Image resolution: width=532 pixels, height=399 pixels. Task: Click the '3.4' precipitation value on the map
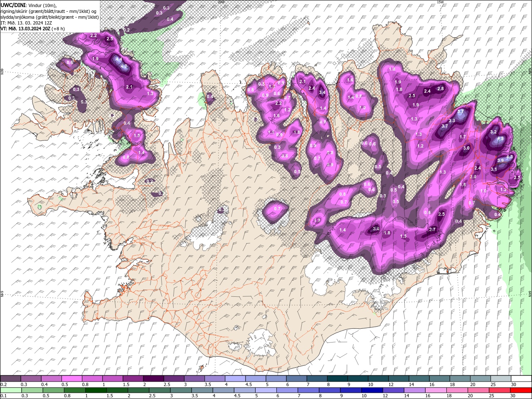322,92
